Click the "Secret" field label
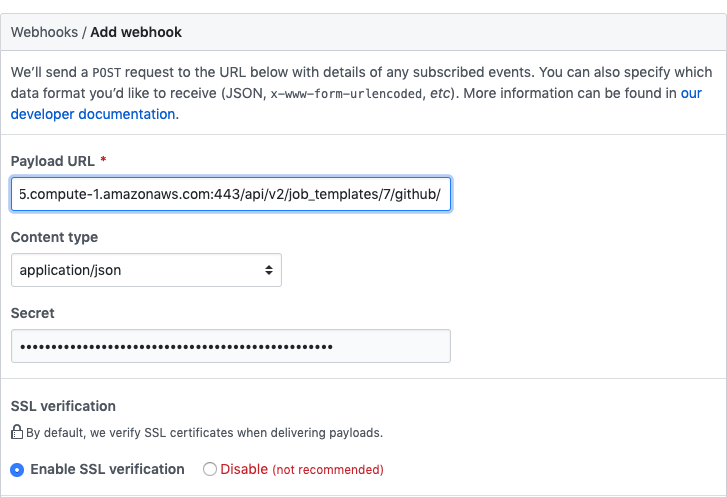The height and width of the screenshot is (497, 727). coord(32,313)
